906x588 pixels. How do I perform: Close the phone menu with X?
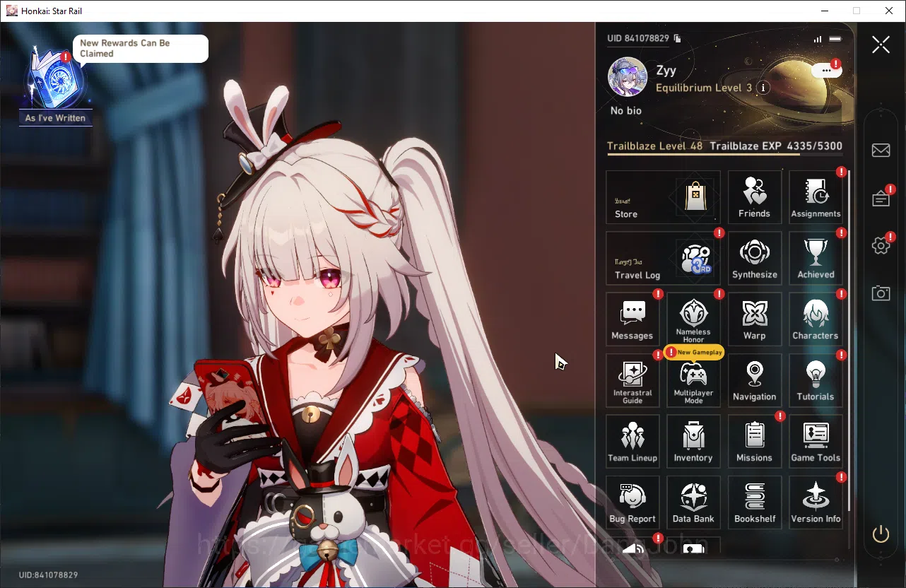coord(881,45)
